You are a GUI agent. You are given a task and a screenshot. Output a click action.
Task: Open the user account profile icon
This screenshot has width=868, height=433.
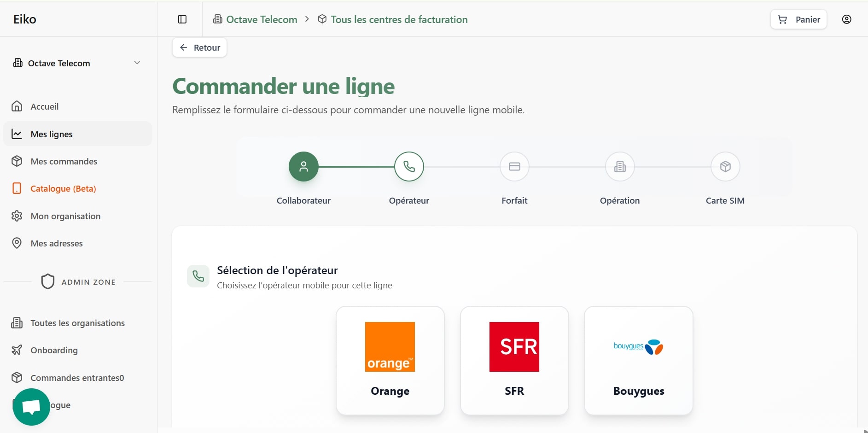(x=846, y=19)
